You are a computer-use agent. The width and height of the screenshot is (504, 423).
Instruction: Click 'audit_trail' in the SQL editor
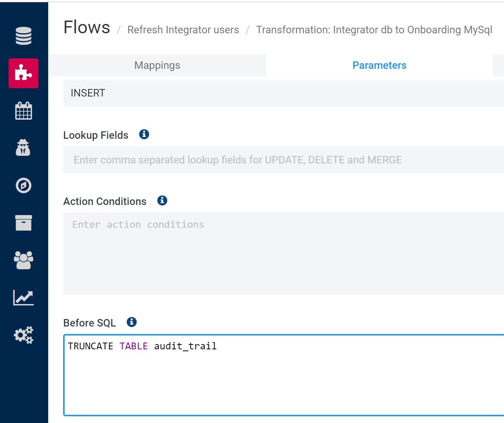[x=185, y=346]
